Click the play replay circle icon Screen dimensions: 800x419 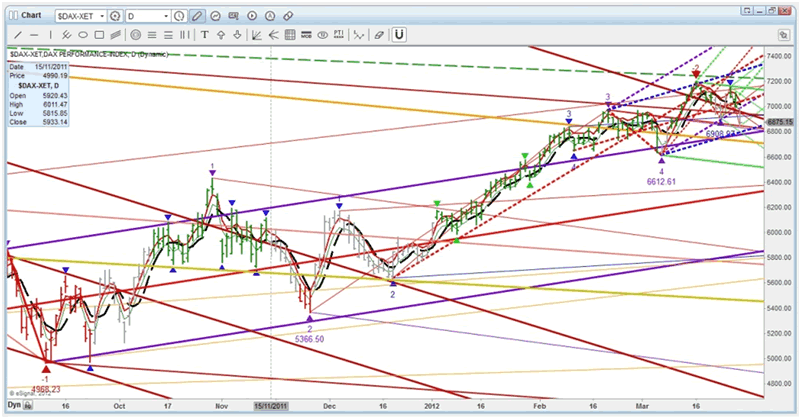pyautogui.click(x=252, y=16)
